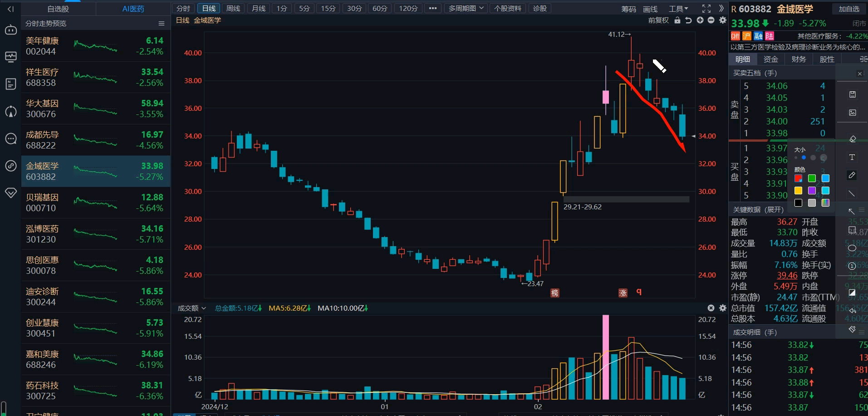The height and width of the screenshot is (416, 868).
Task: Switch to the 周线 chart tab
Action: pyautogui.click(x=233, y=9)
